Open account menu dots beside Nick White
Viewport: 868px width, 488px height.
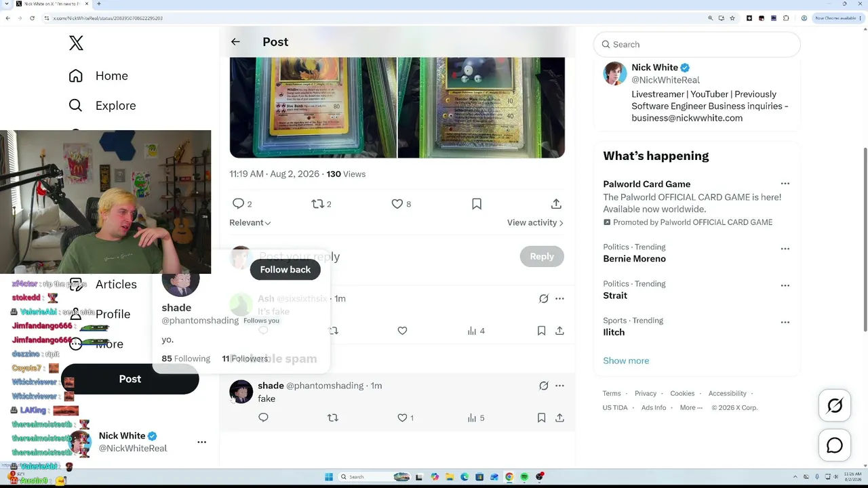[201, 442]
